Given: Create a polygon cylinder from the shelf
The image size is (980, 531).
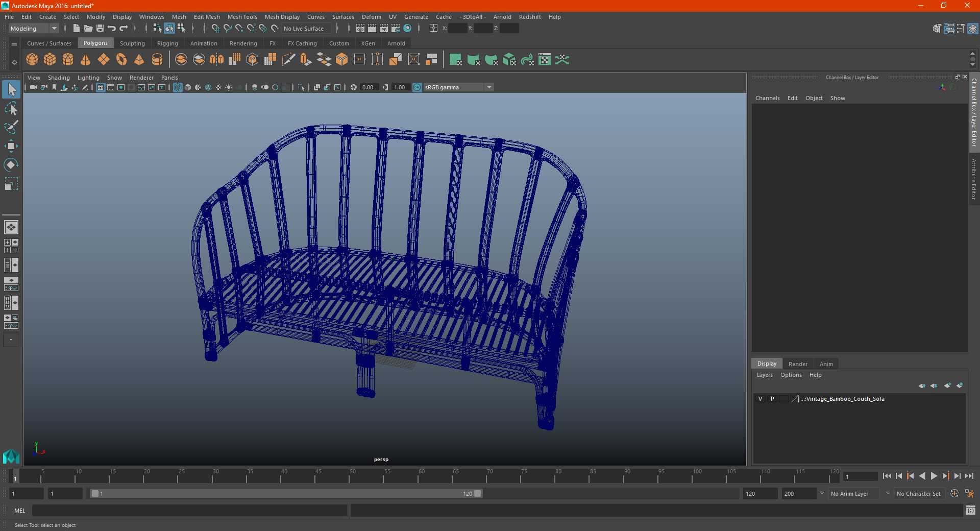Looking at the screenshot, I should [68, 60].
